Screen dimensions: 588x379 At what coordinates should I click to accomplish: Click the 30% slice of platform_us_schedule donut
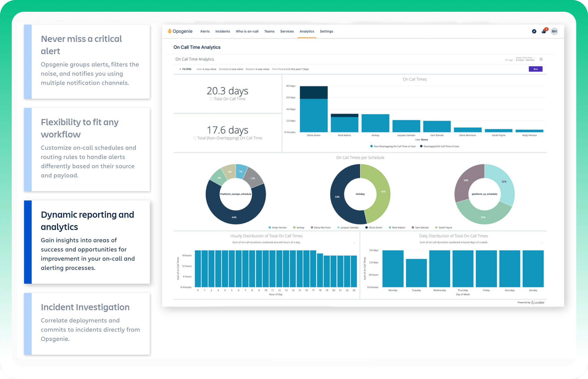coord(466,180)
